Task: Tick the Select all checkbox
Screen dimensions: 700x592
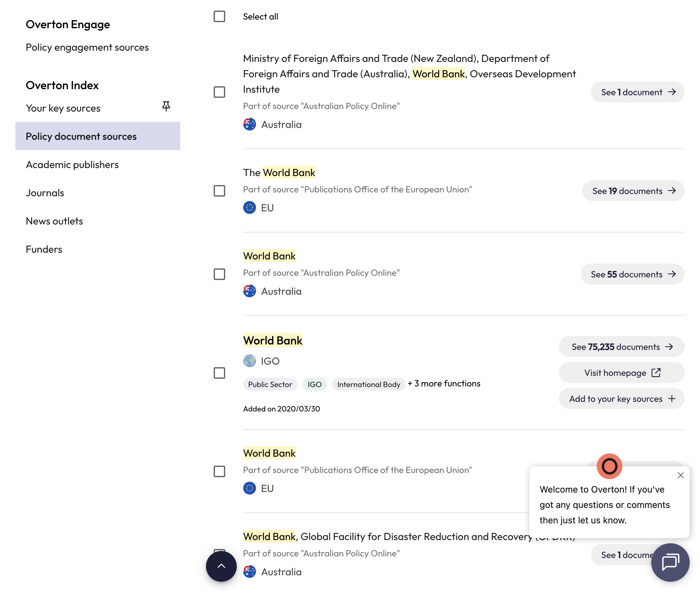Action: (x=219, y=16)
